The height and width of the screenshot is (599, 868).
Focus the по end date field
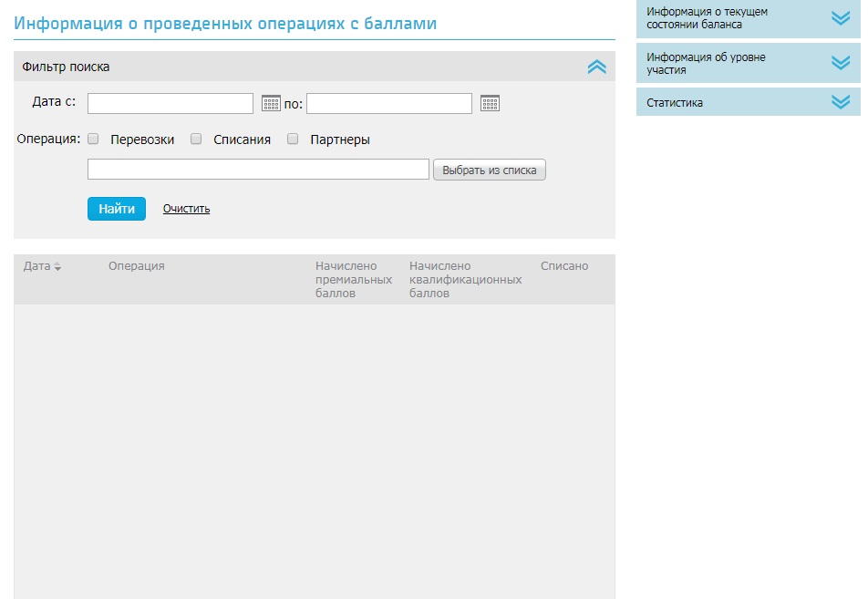[388, 103]
